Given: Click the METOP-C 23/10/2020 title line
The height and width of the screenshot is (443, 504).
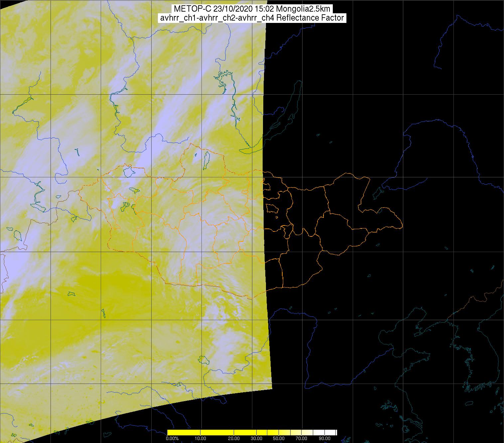Looking at the screenshot, I should 252,9.
